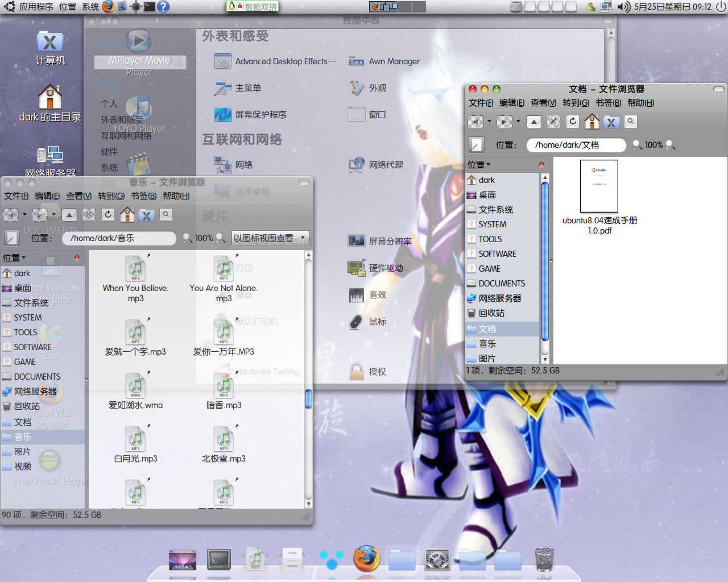The image size is (728, 582).
Task: Open Advanced Desktop Effects in control center
Action: tap(275, 61)
